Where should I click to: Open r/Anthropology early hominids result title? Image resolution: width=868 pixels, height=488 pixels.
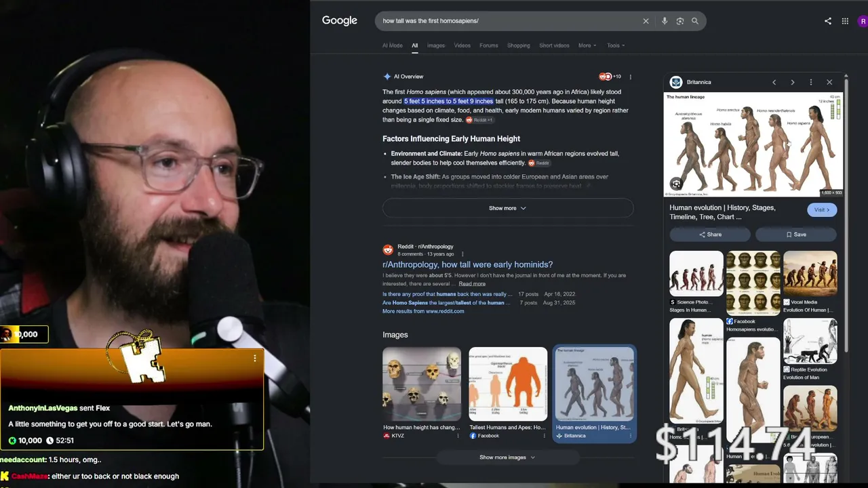click(x=467, y=264)
